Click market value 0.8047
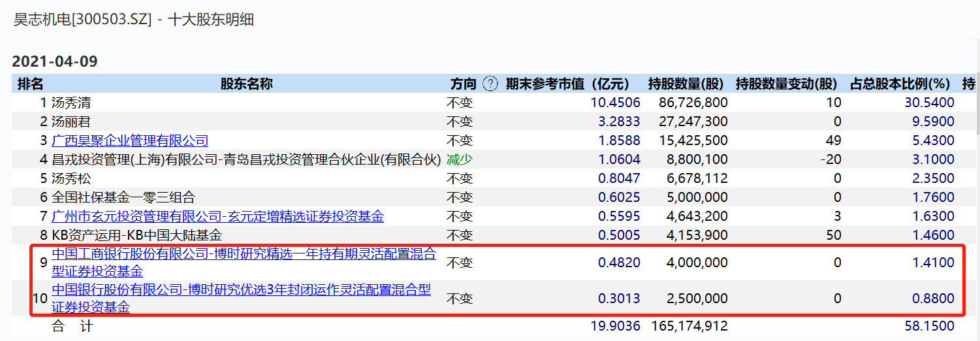The height and width of the screenshot is (341, 980). [x=620, y=178]
